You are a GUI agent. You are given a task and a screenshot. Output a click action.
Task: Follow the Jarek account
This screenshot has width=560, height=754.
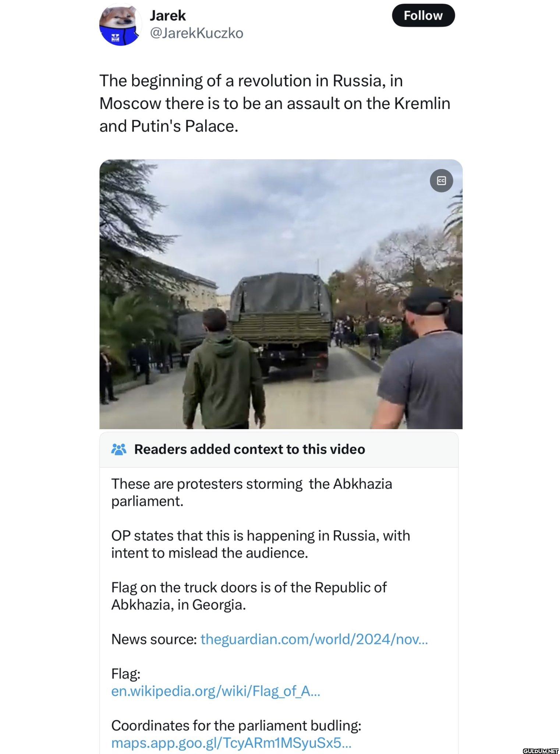(423, 15)
